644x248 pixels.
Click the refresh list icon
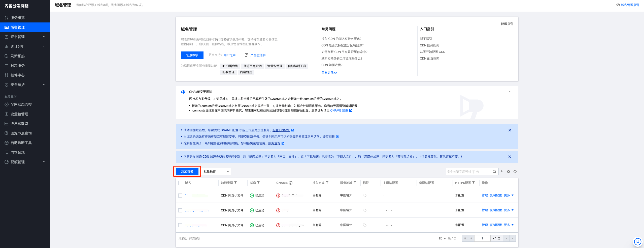point(515,172)
